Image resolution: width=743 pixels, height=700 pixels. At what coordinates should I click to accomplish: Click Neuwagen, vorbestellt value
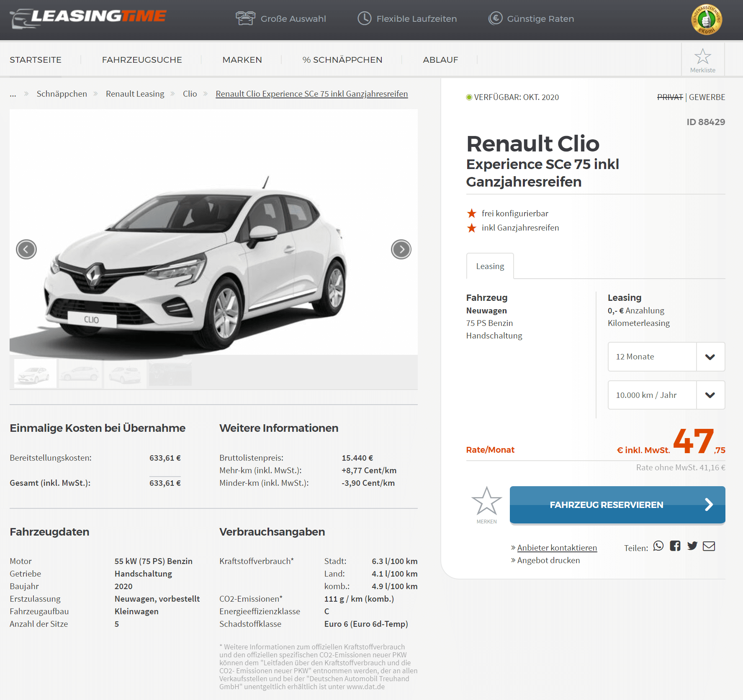[x=157, y=599]
